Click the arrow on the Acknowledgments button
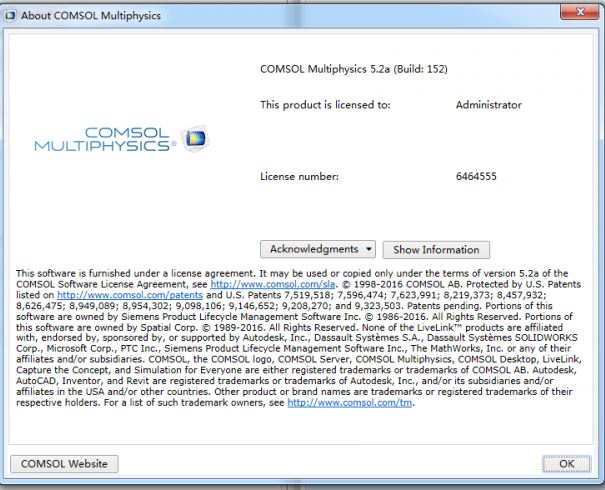605x490 pixels. click(369, 248)
